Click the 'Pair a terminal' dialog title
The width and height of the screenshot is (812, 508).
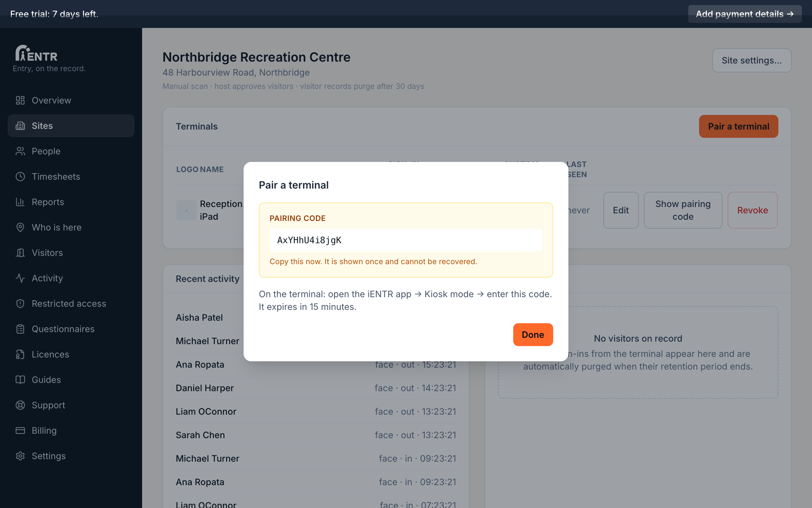pyautogui.click(x=294, y=185)
